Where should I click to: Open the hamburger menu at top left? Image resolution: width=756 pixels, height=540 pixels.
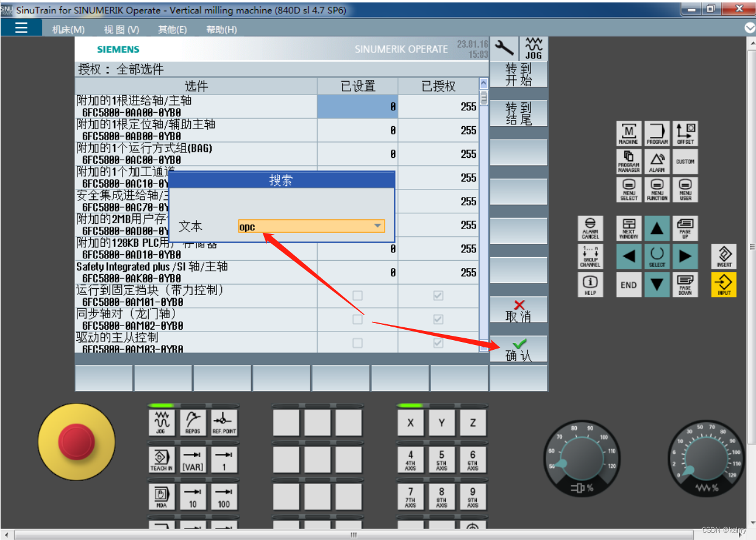(x=21, y=28)
